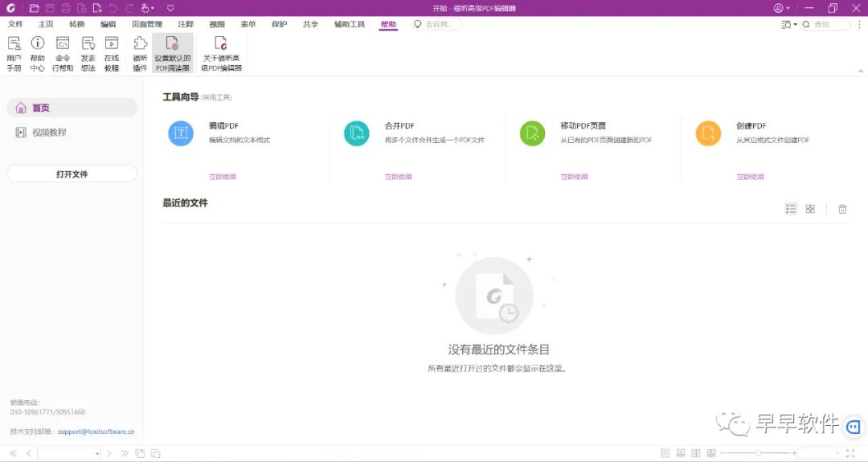Screen dimensions: 868x462
Task: Open 命令行帮助 command line help
Action: coord(63,54)
